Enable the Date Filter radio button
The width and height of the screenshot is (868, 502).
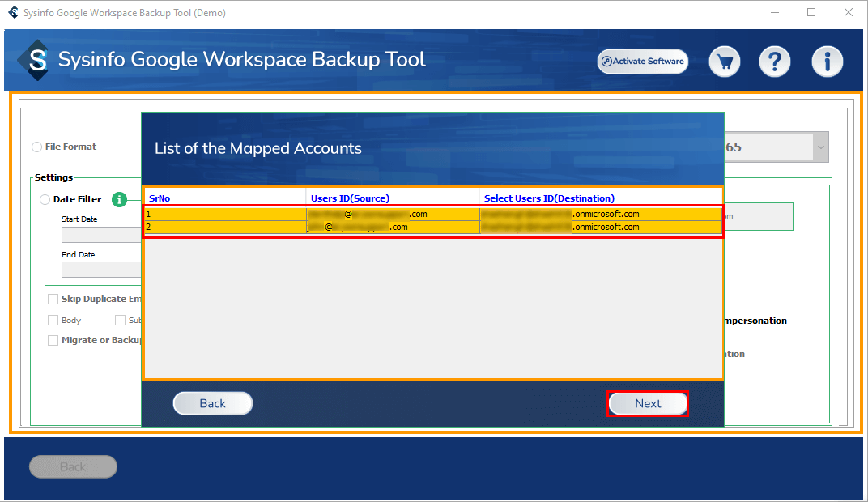[x=45, y=199]
